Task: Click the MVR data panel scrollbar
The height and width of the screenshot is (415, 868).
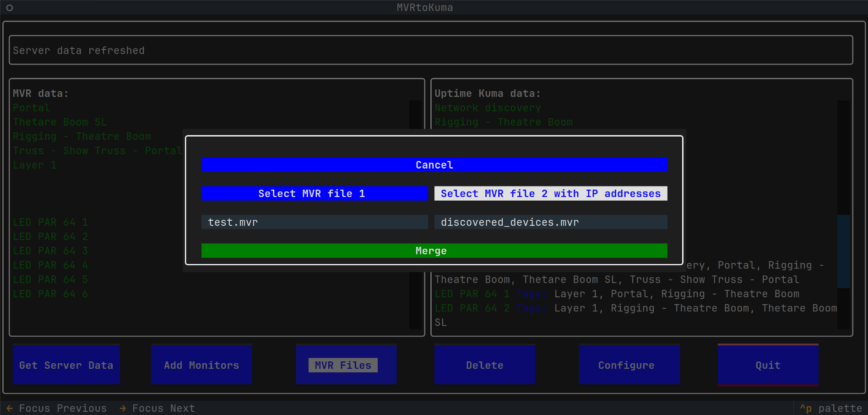Action: coord(415,214)
